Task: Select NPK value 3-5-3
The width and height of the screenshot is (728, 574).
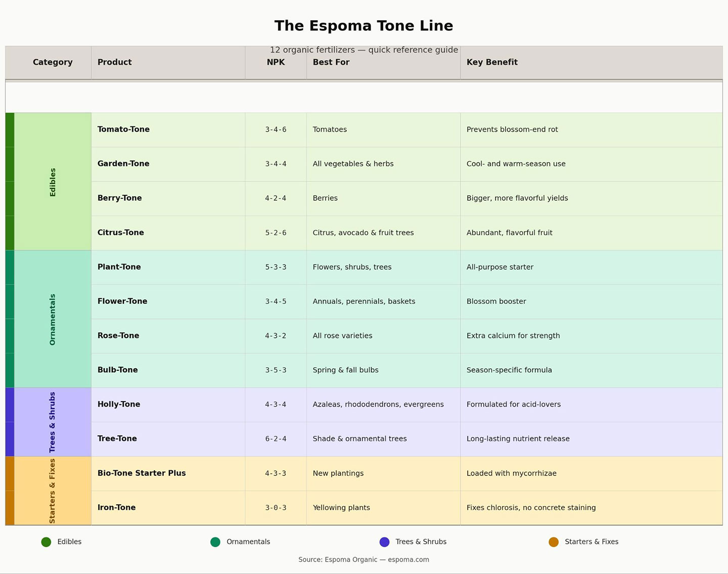Action: point(276,370)
